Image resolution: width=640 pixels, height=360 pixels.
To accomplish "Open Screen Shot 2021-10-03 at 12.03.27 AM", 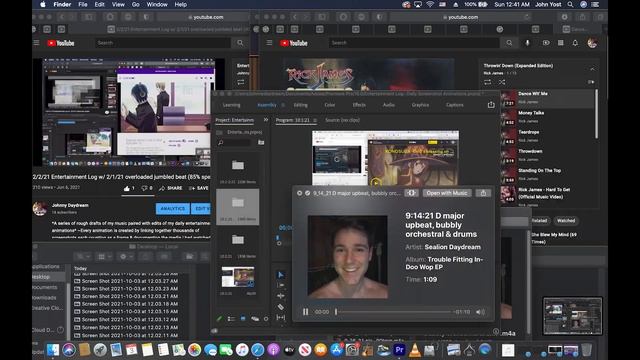I will click(x=129, y=281).
